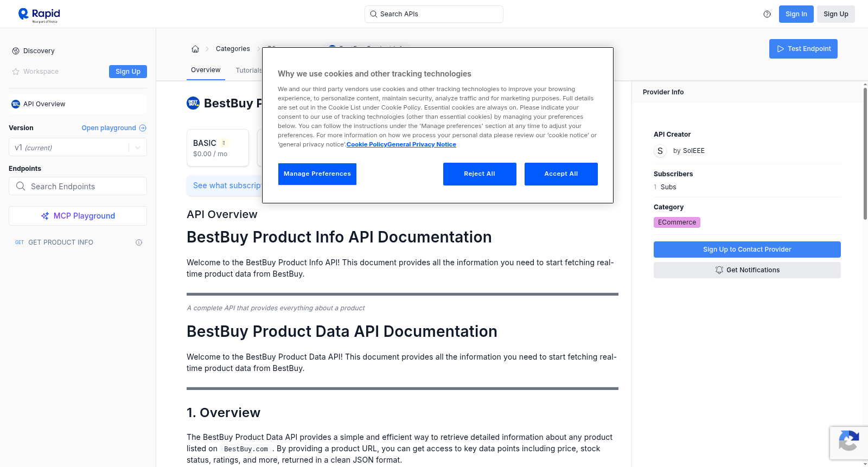This screenshot has width=868, height=467.
Task: Select API Overview in the sidebar
Action: pos(78,104)
